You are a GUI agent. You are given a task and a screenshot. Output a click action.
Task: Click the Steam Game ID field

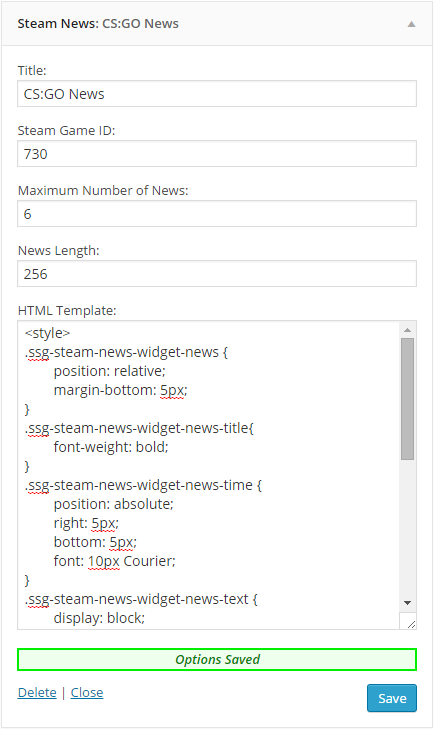[x=217, y=153]
